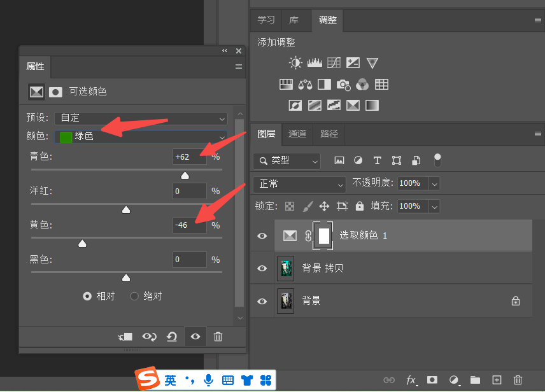Screen dimensions: 545x392
Task: Open the Colors (颜色) dropdown showing 绿色
Action: point(141,136)
